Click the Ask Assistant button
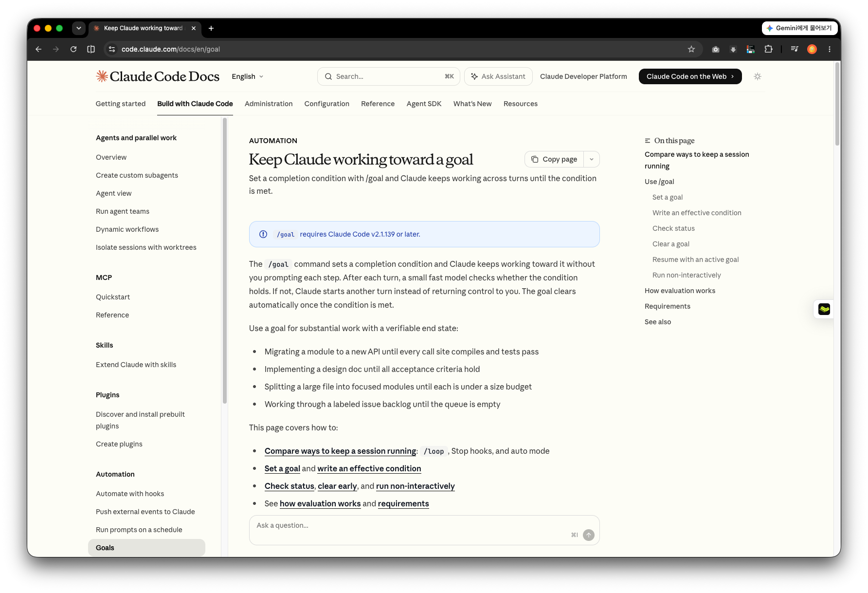Screen dimensions: 868x593 pos(498,76)
